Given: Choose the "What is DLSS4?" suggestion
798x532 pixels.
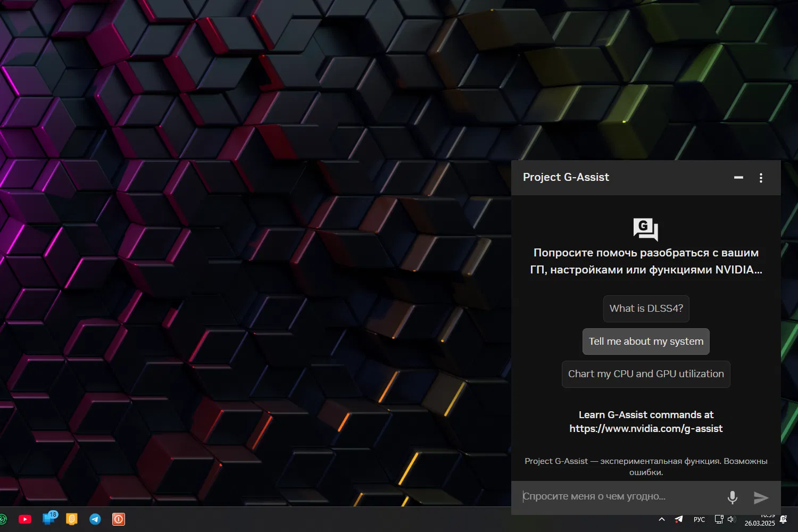Looking at the screenshot, I should tap(646, 309).
